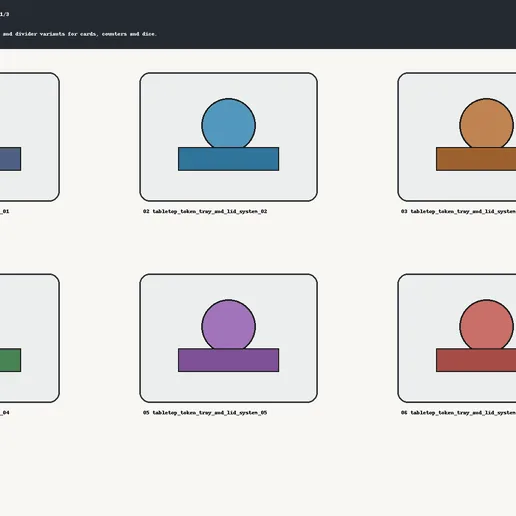Select the dark red rectangle in card 06
Screen dimensions: 516x516
[x=476, y=360]
